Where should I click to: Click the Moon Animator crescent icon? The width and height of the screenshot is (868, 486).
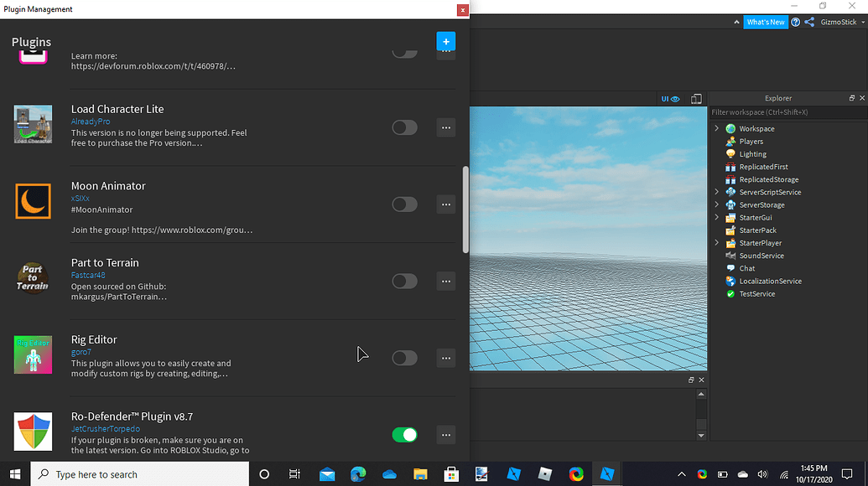(34, 201)
